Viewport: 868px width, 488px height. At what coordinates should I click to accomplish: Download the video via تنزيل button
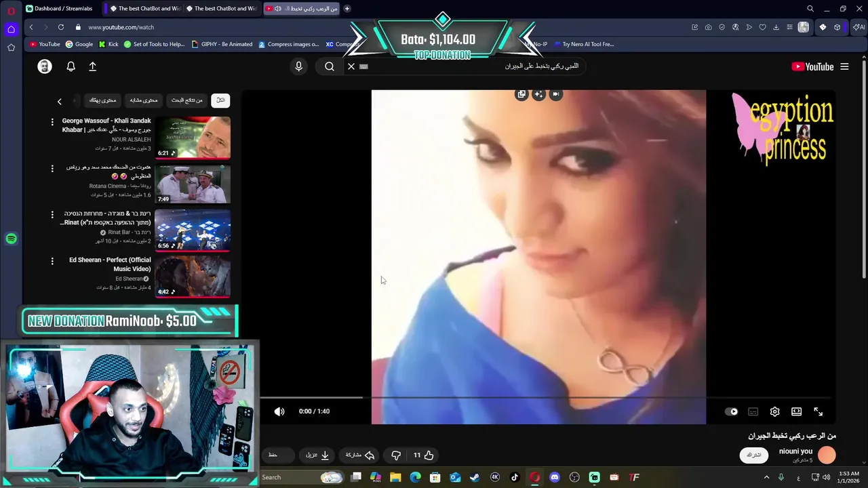pyautogui.click(x=317, y=455)
